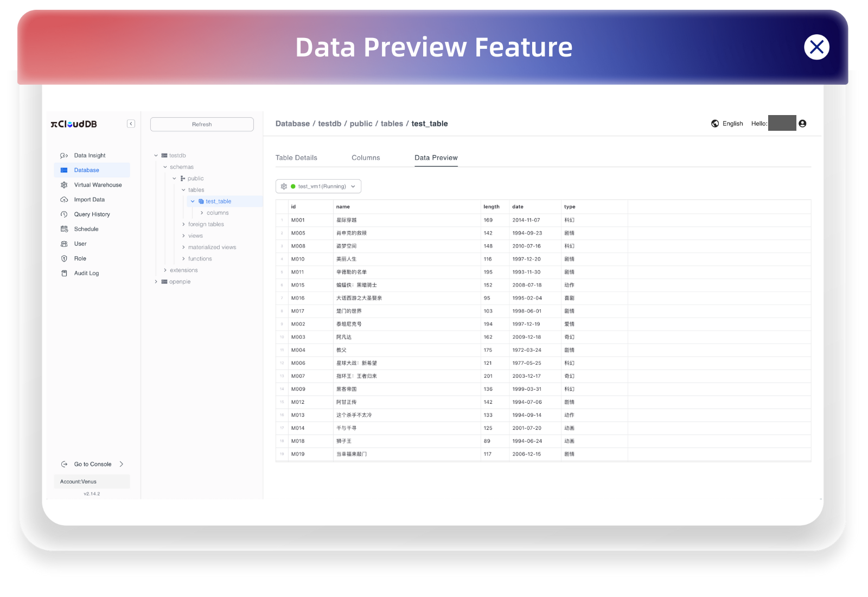Click the date cell 1994-09-23
The width and height of the screenshot is (868, 597).
click(535, 233)
